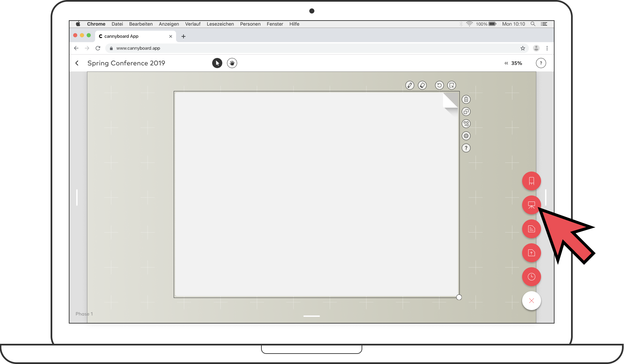This screenshot has width=624, height=364.
Task: Go back in browser history
Action: (x=76, y=48)
